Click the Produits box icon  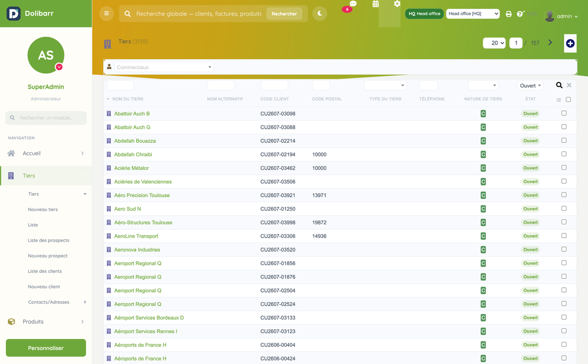[x=11, y=322]
